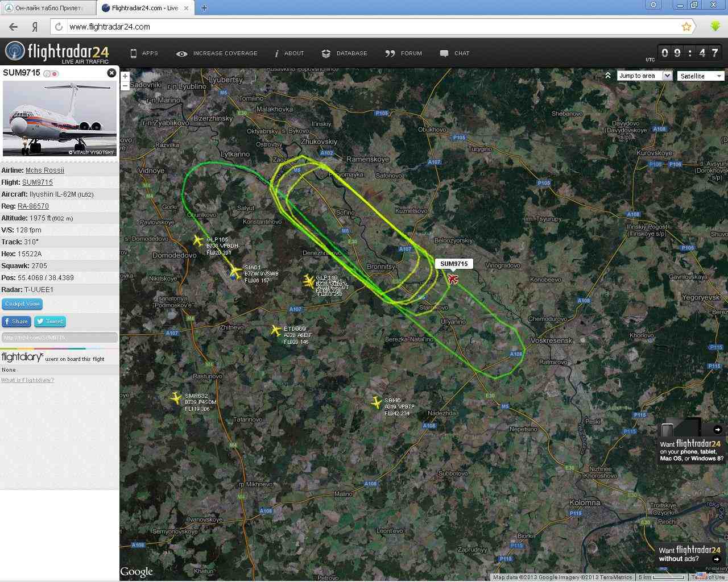Open the Flightradar24 apps advertisement
The width and height of the screenshot is (728, 582).
691,442
